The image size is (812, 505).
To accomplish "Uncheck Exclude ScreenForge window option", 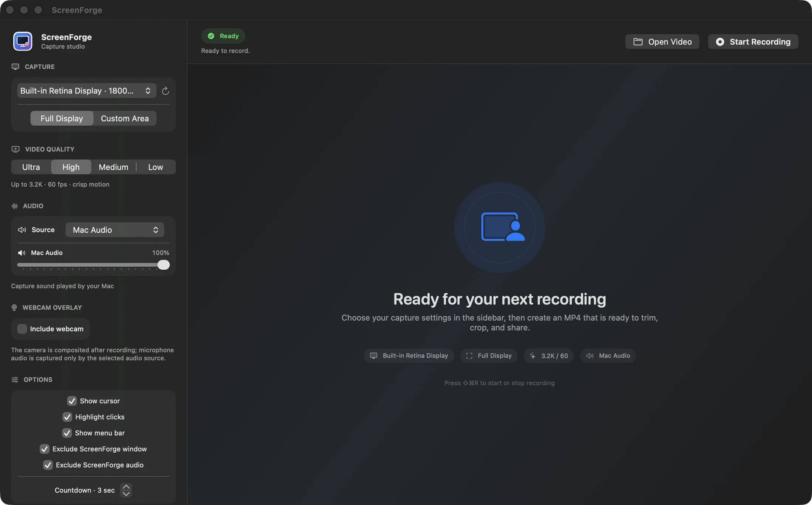I will tap(44, 449).
